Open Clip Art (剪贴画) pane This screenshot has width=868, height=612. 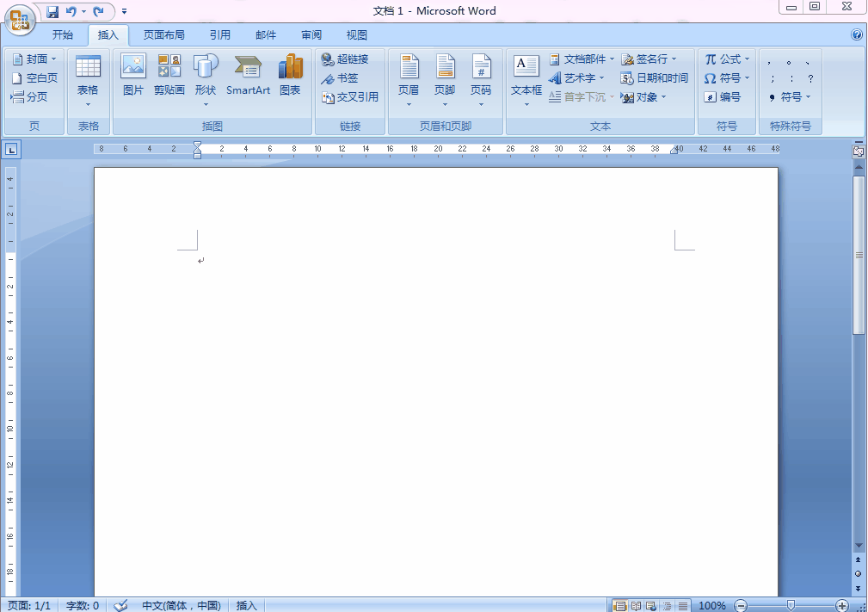pyautogui.click(x=169, y=76)
